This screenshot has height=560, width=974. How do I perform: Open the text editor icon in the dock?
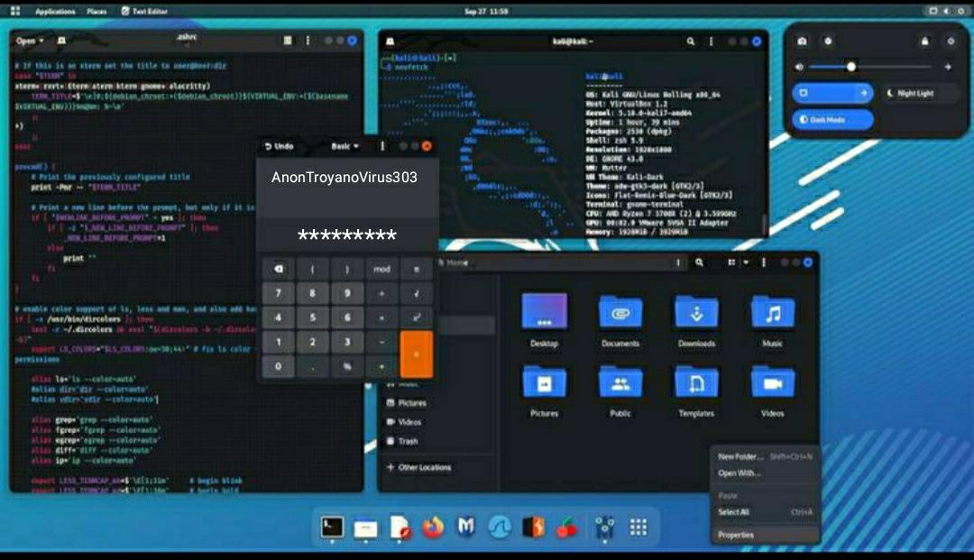(400, 528)
